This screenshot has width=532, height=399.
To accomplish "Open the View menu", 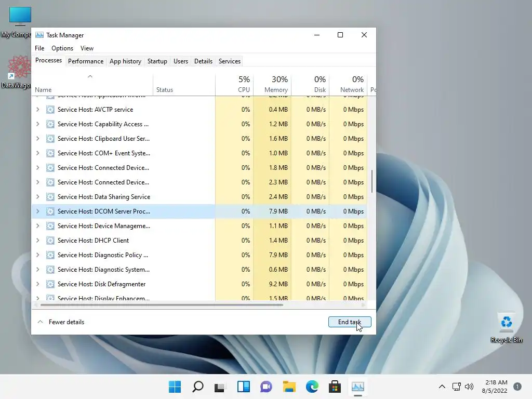I will pyautogui.click(x=87, y=48).
